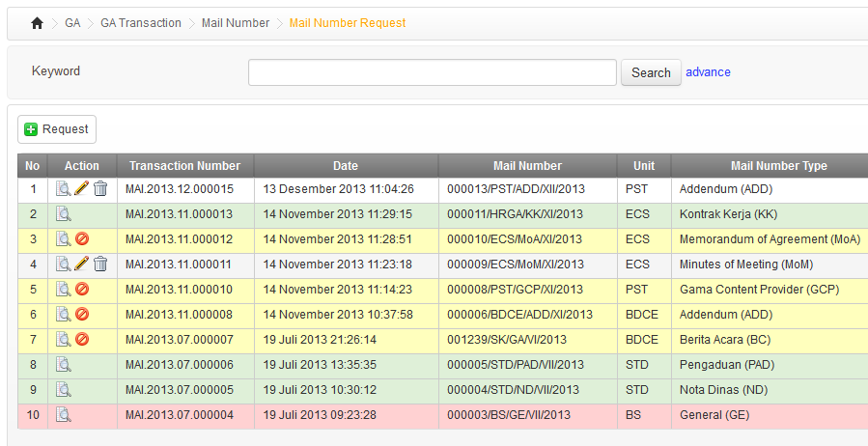
Task: View icon for MAI.2013.11.000013 row
Action: pos(64,214)
